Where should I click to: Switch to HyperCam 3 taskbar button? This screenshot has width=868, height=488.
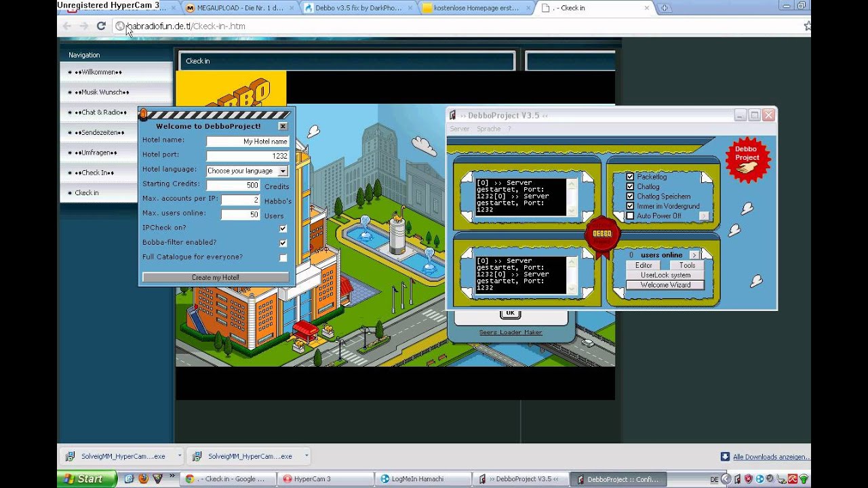(x=325, y=479)
